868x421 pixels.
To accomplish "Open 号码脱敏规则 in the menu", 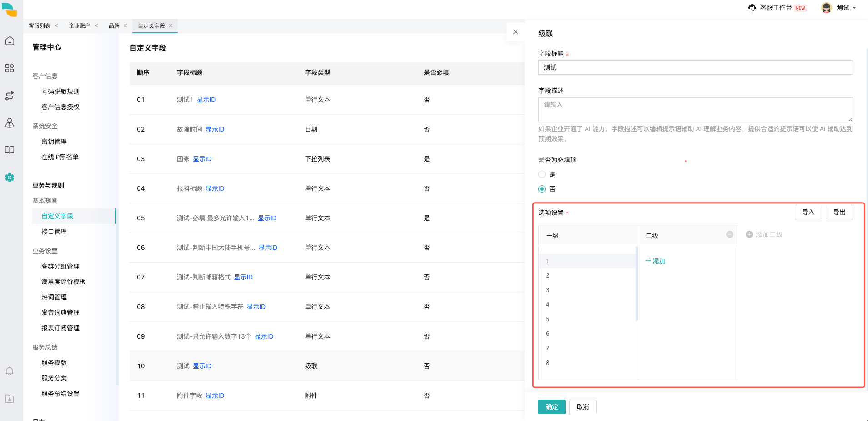I will 60,91.
